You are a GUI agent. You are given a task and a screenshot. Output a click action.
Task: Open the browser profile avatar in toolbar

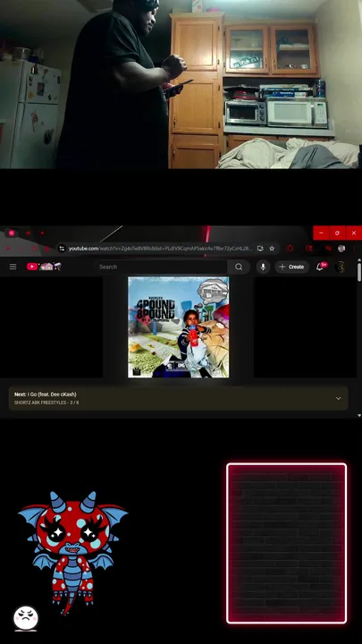tap(341, 249)
